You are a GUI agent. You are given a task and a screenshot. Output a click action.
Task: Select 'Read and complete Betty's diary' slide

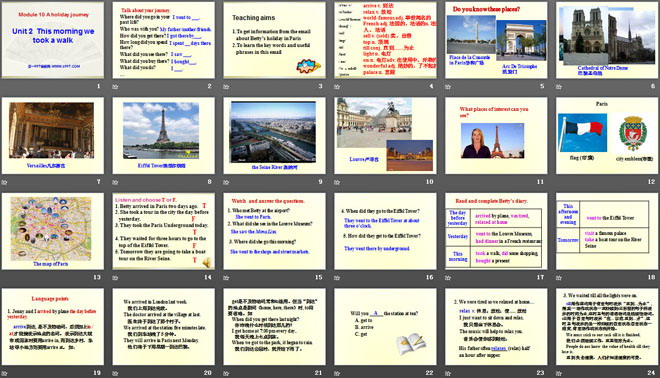click(496, 231)
